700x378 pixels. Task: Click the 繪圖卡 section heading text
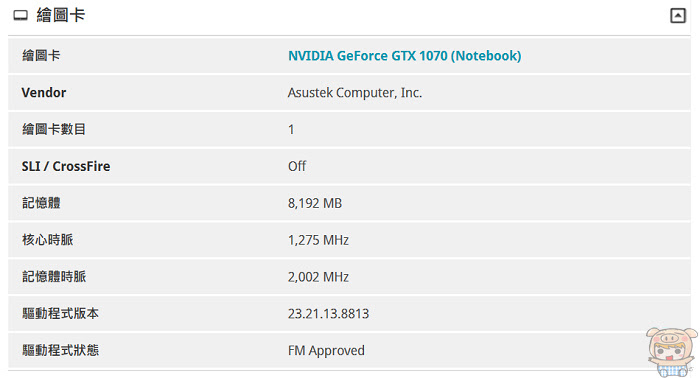tap(61, 15)
